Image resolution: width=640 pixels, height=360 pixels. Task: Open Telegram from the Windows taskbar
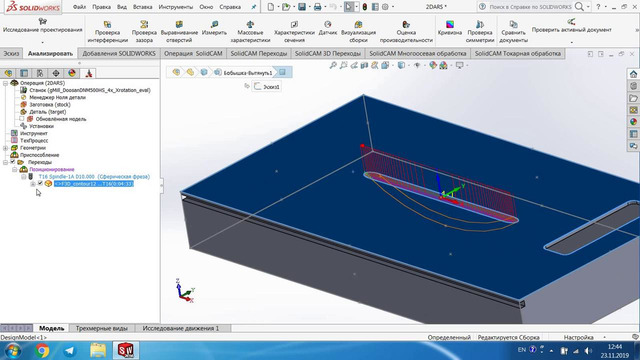click(70, 351)
